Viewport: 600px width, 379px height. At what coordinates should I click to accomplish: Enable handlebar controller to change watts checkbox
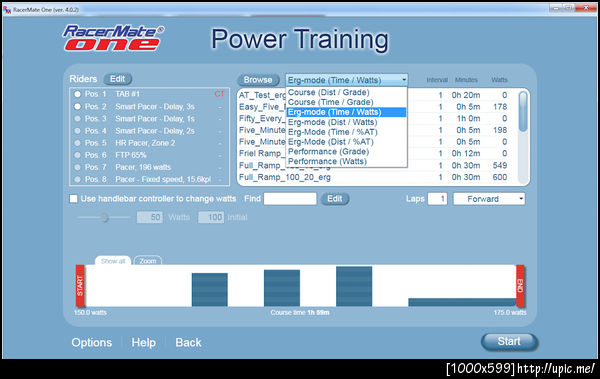coord(73,199)
